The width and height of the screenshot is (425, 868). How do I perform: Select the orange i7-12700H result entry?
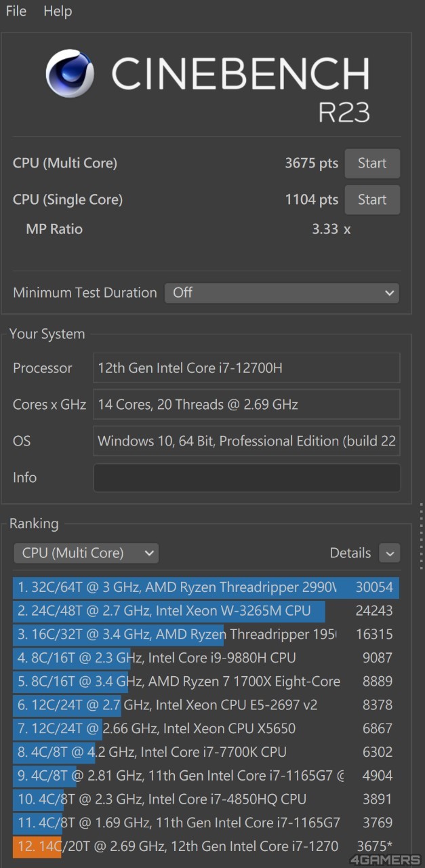(206, 847)
